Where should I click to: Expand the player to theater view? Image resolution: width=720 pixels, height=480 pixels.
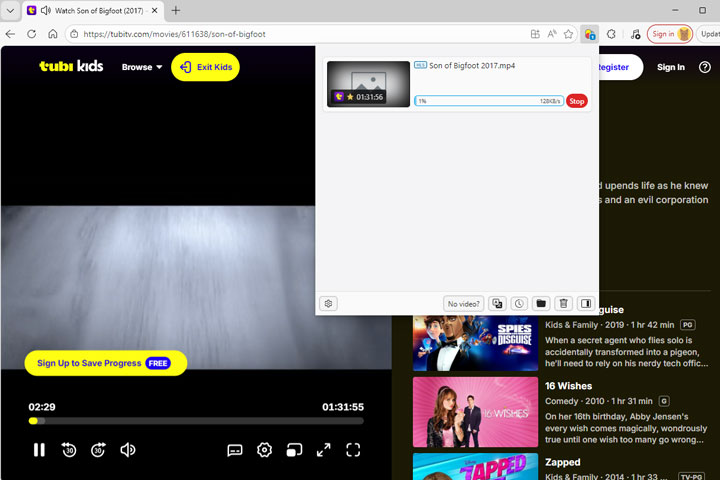coord(324,450)
